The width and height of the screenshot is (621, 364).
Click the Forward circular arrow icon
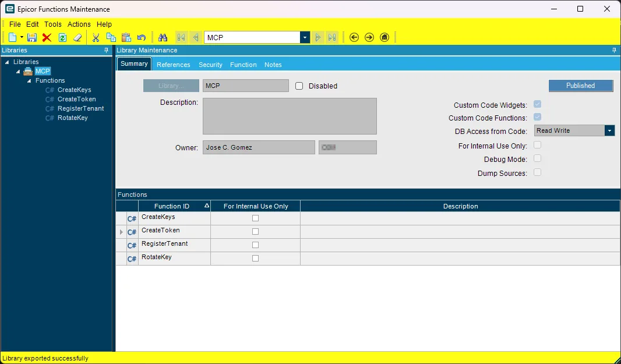pyautogui.click(x=369, y=38)
